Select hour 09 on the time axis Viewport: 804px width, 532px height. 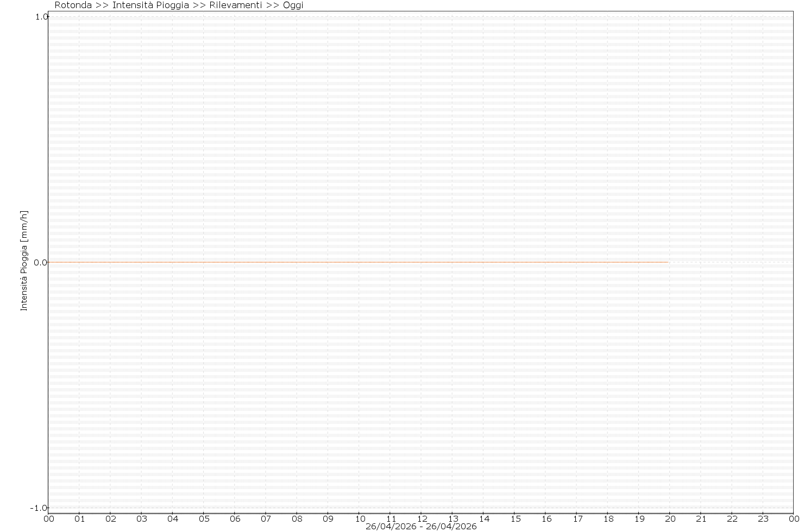pos(328,518)
